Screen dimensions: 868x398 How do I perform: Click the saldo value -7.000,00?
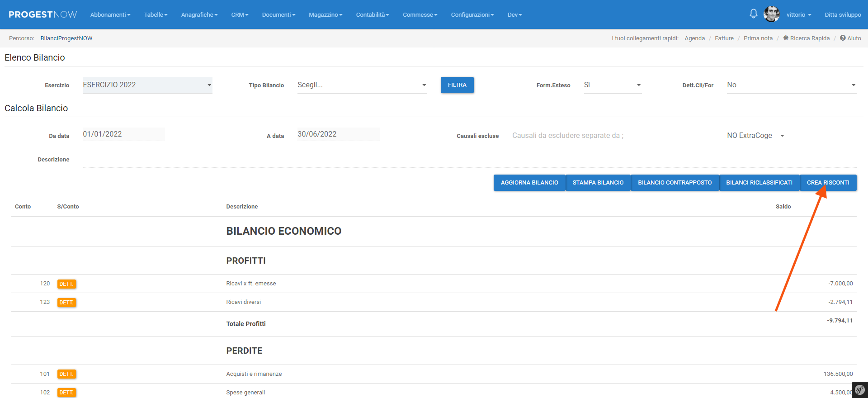[x=840, y=284]
